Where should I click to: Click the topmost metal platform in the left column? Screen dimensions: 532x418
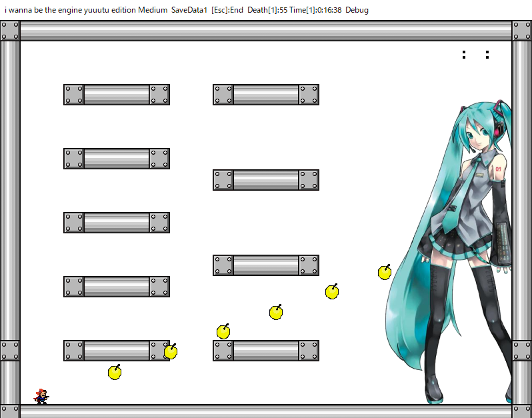tap(117, 95)
